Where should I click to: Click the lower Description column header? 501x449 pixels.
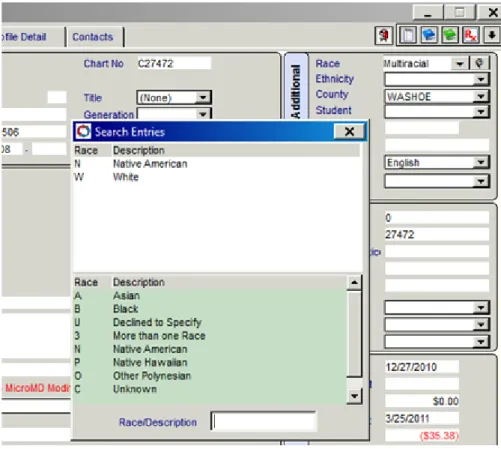click(x=229, y=282)
